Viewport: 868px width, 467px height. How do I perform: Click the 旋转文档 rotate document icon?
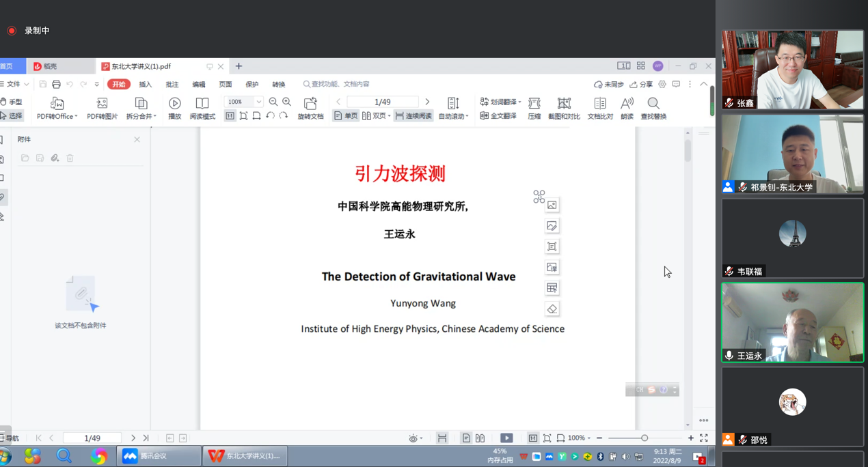(x=310, y=104)
